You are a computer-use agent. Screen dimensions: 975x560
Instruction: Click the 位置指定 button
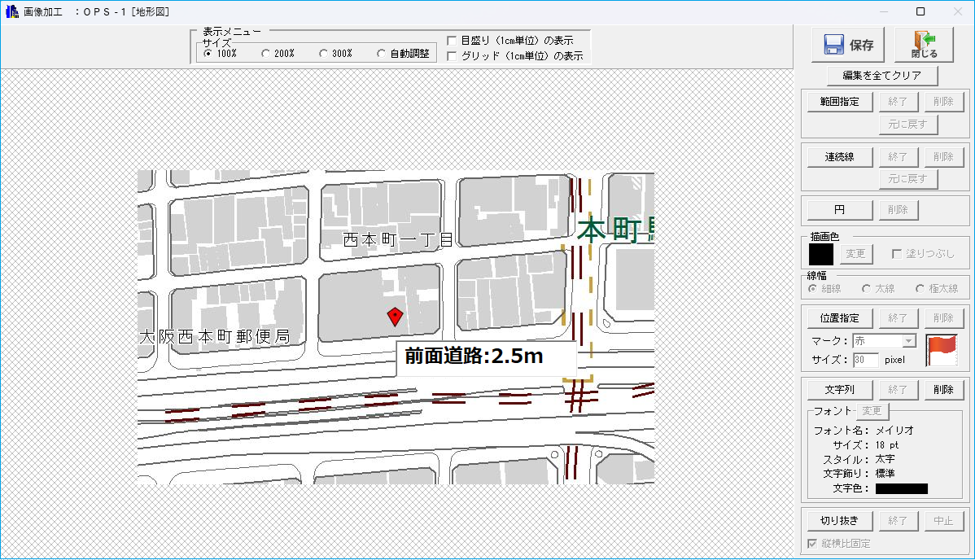pyautogui.click(x=839, y=318)
